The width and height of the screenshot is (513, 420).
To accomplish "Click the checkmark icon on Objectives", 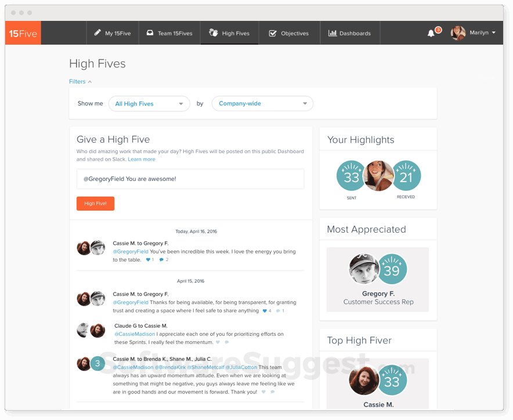I will tap(273, 32).
